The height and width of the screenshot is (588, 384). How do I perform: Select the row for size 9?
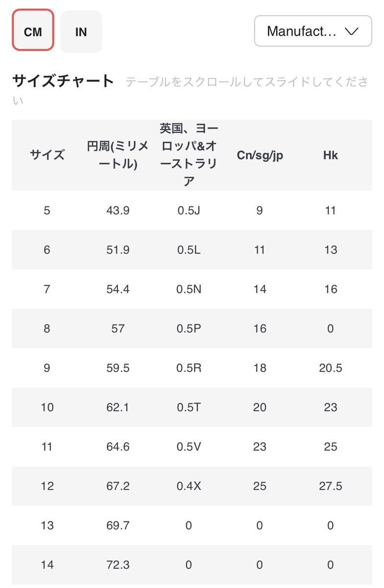[x=47, y=368]
